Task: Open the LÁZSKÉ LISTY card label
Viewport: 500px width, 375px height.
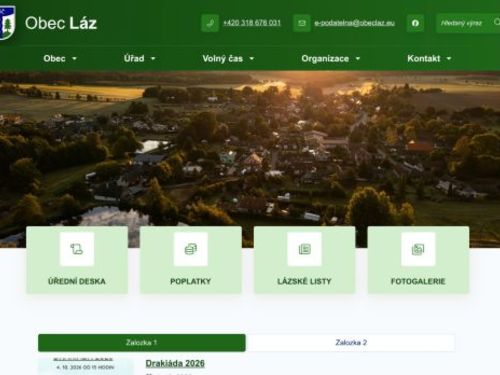Action: point(304,281)
